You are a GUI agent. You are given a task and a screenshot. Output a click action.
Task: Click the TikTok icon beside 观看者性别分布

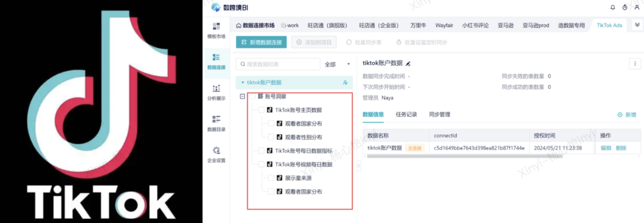click(279, 137)
